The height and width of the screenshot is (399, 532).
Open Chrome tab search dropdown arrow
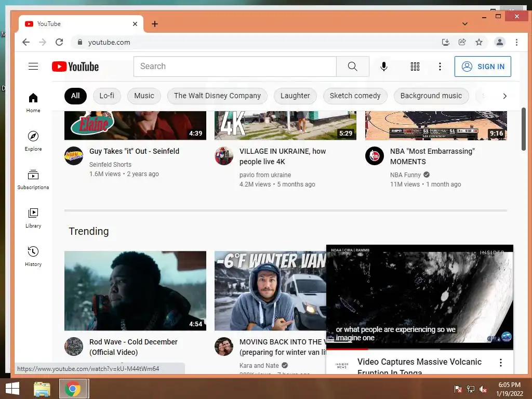(465, 24)
